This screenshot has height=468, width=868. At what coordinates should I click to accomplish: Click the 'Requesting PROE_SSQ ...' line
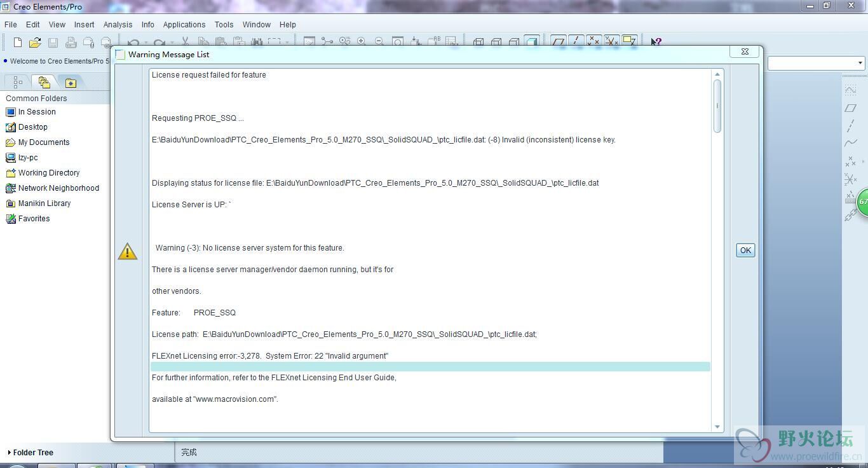coord(198,118)
